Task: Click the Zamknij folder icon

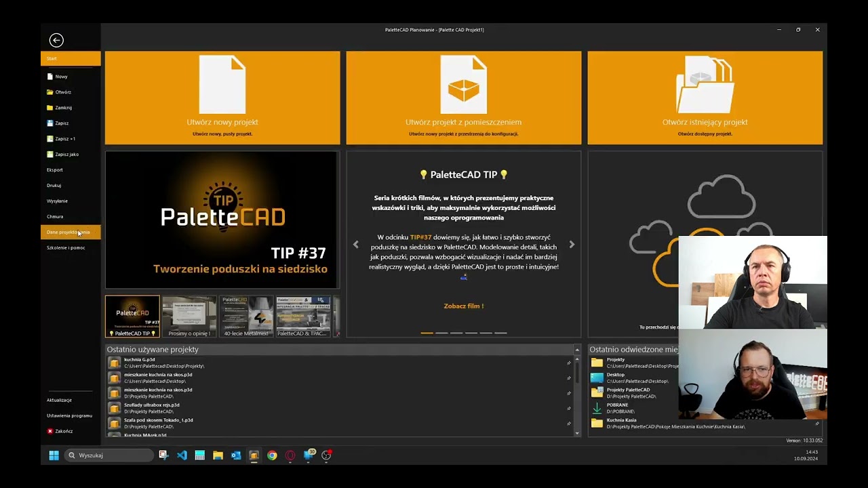Action: pos(50,108)
